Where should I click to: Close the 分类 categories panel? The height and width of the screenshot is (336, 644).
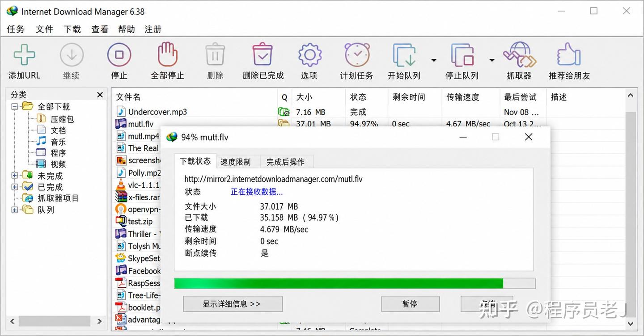pyautogui.click(x=100, y=95)
